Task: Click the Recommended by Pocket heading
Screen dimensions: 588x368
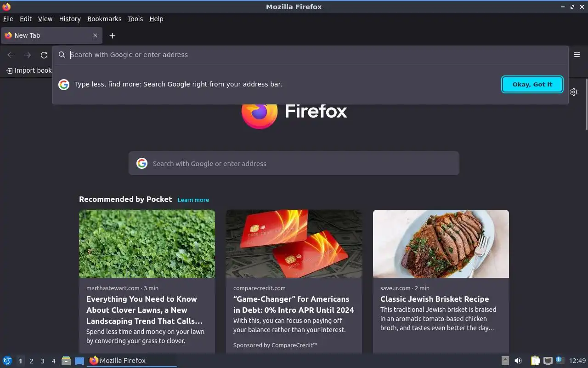Action: (x=125, y=199)
